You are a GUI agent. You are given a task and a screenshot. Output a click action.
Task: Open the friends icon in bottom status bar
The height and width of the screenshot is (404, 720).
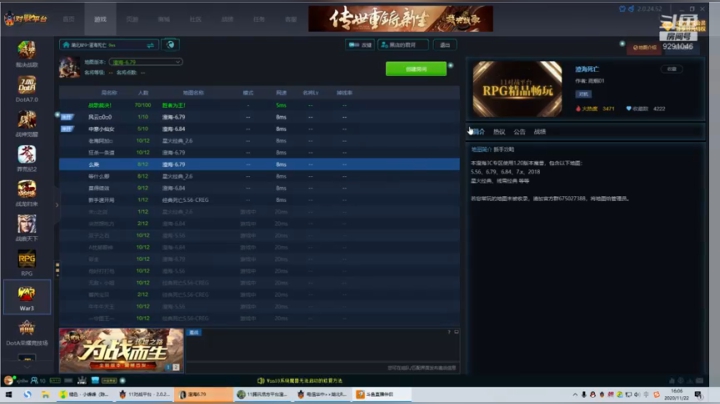pyautogui.click(x=34, y=381)
